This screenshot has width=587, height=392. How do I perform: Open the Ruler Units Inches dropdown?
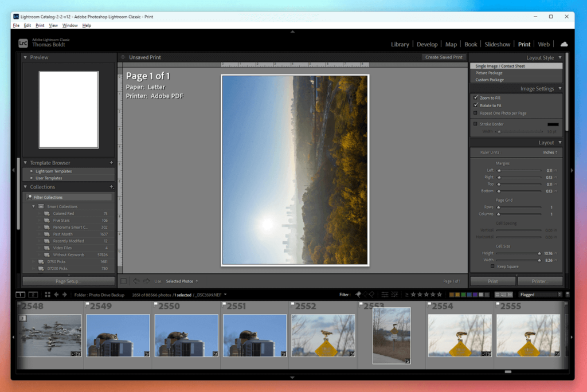[x=550, y=152]
